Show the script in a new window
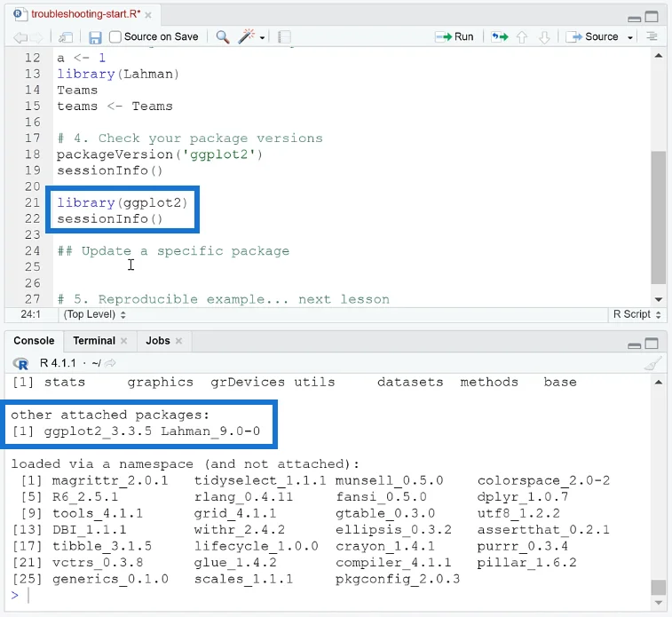This screenshot has width=672, height=617. coord(66,37)
